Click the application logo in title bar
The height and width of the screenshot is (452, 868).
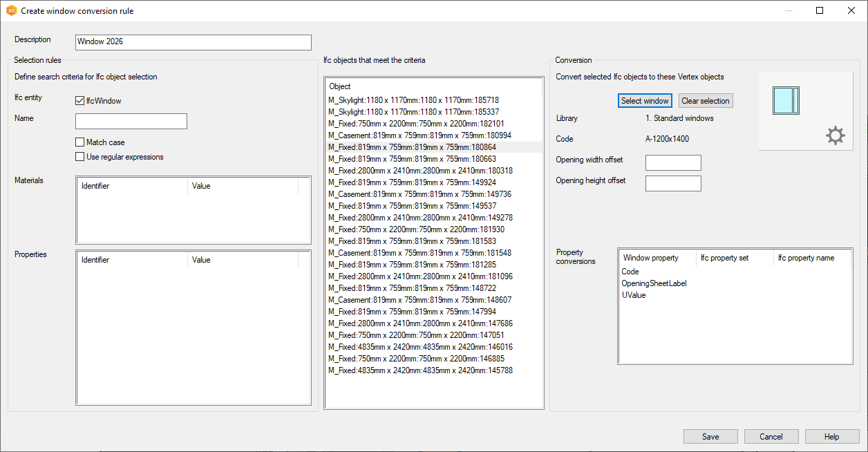pos(11,11)
